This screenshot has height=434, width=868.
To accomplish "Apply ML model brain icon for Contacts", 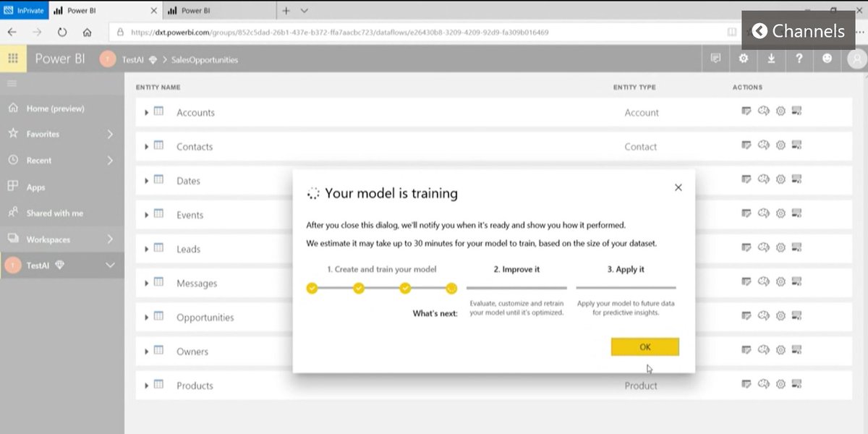I will (763, 145).
